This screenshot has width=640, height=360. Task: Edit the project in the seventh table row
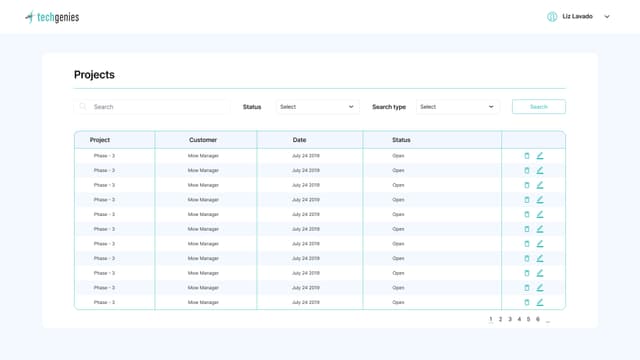coord(540,244)
